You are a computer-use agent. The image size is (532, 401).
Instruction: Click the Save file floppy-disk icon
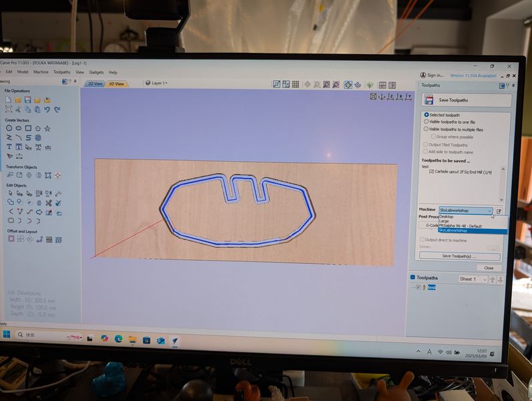[28, 100]
